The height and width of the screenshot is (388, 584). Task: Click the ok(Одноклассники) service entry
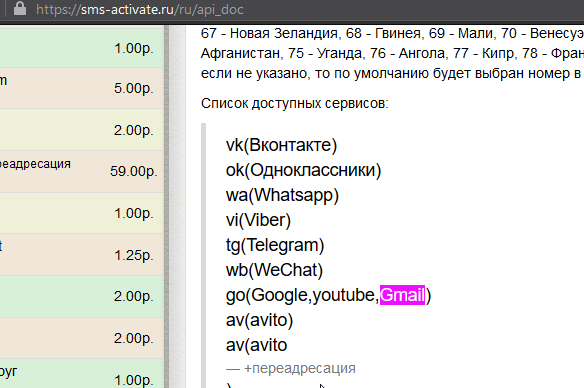[303, 170]
